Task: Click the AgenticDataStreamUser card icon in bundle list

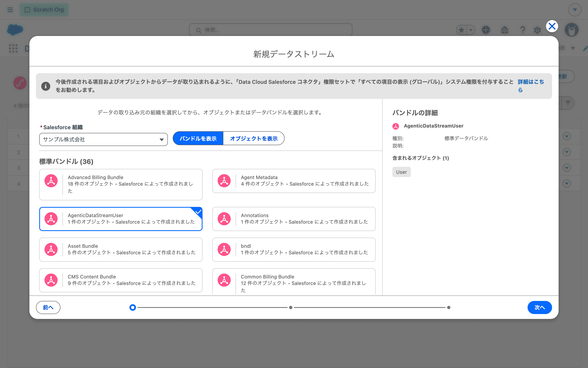Action: [x=51, y=219]
